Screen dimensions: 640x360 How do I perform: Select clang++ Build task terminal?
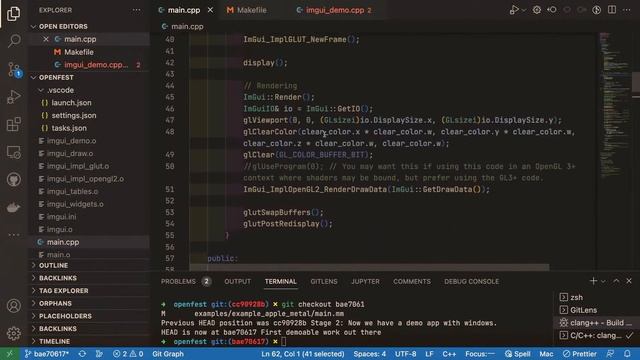point(596,323)
